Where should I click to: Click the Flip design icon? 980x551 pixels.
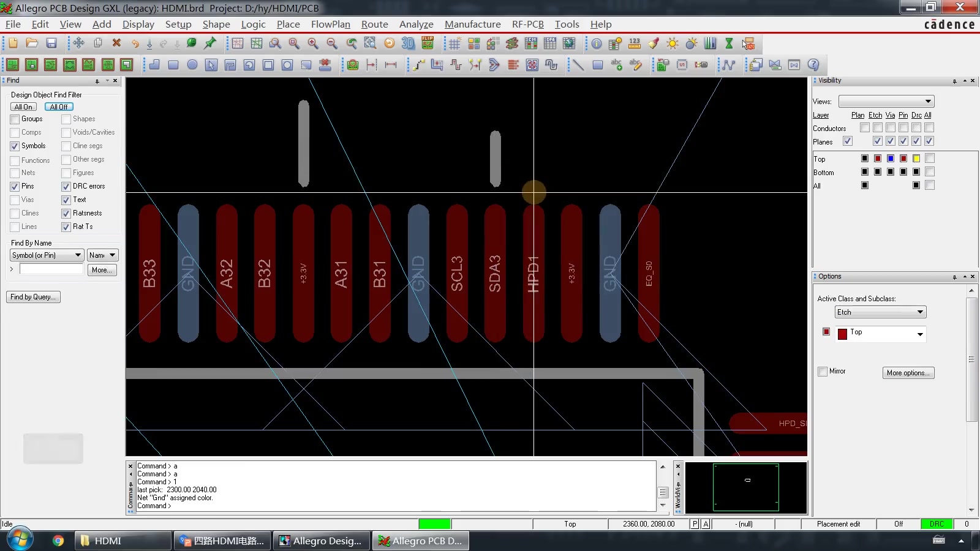coord(428,43)
